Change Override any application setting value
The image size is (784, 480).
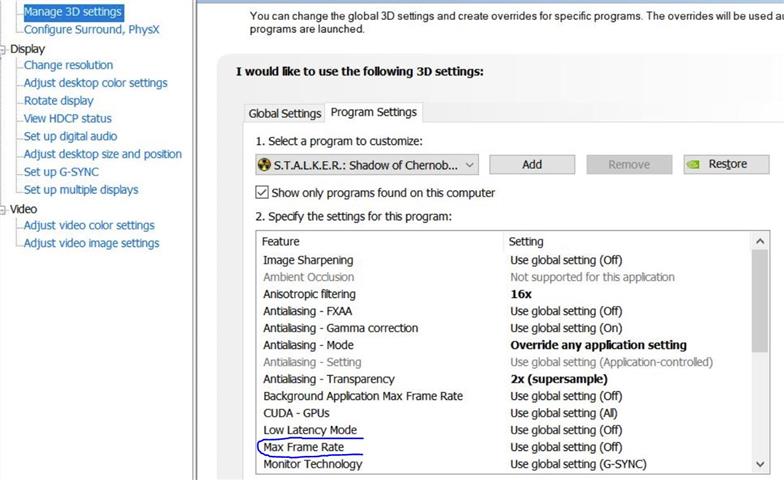598,345
